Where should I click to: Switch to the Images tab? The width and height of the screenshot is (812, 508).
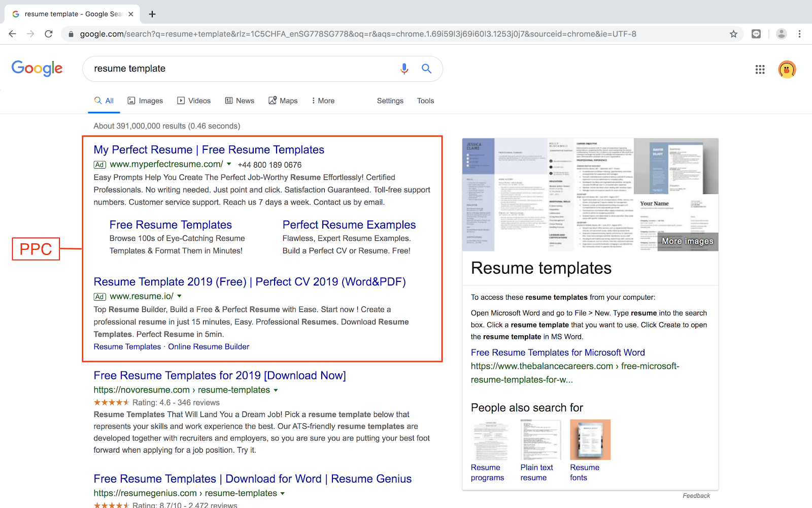click(x=145, y=101)
